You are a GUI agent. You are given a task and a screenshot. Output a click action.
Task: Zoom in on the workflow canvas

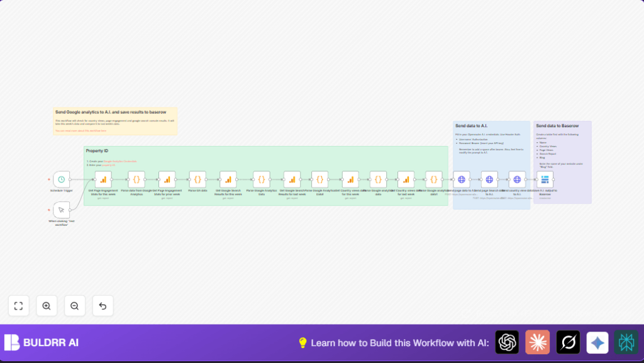47,306
